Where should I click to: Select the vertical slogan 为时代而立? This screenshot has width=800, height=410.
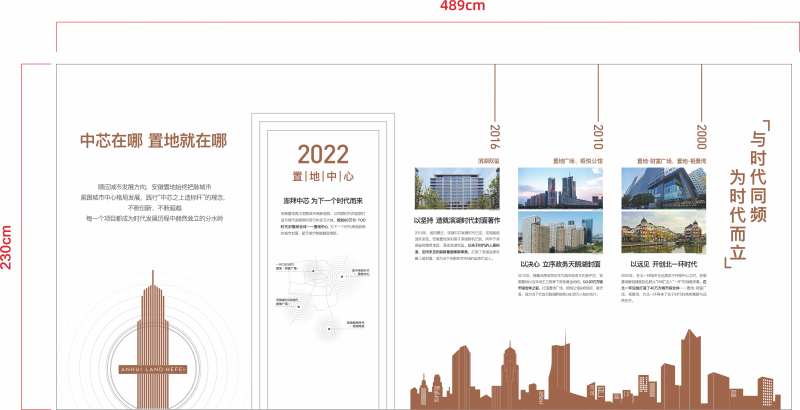(x=738, y=215)
